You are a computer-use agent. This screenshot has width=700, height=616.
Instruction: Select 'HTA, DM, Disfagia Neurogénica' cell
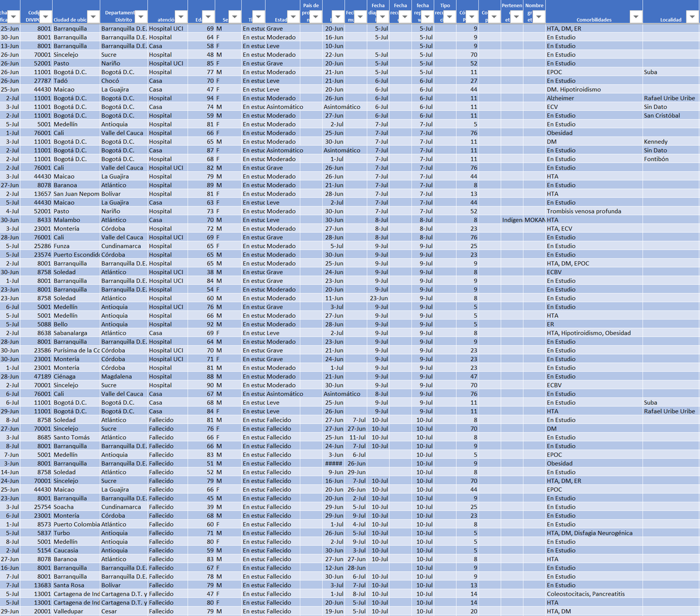(594, 533)
